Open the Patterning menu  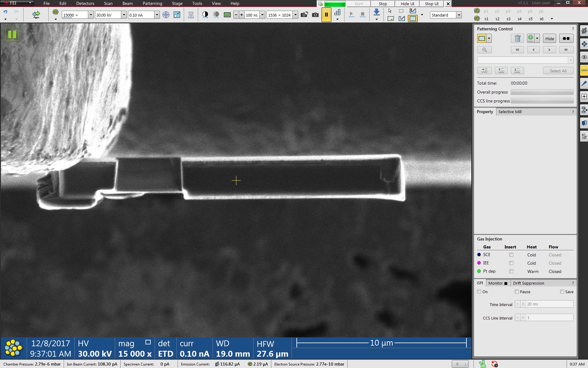[152, 3]
